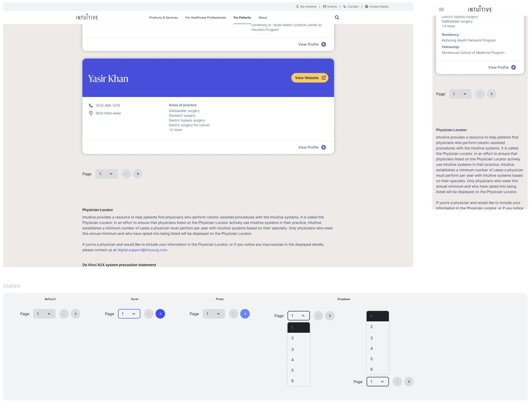Screen dimensions: 532x404
Task: Click the blue next-page arrow in Hover state
Action: (x=160, y=314)
